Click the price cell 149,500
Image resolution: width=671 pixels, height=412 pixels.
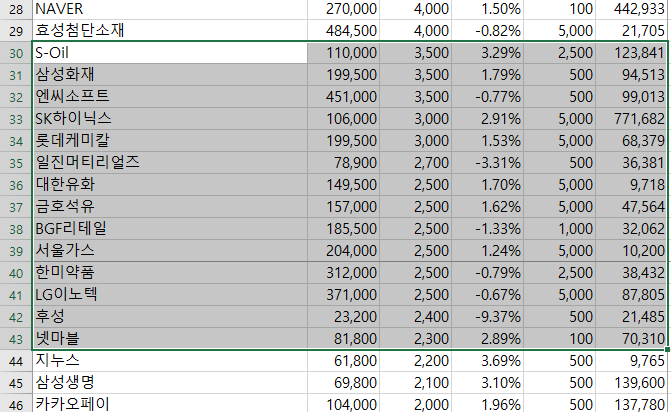click(343, 185)
